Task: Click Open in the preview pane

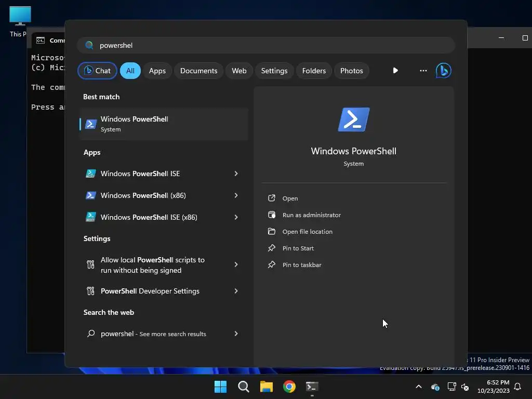Action: (x=290, y=198)
